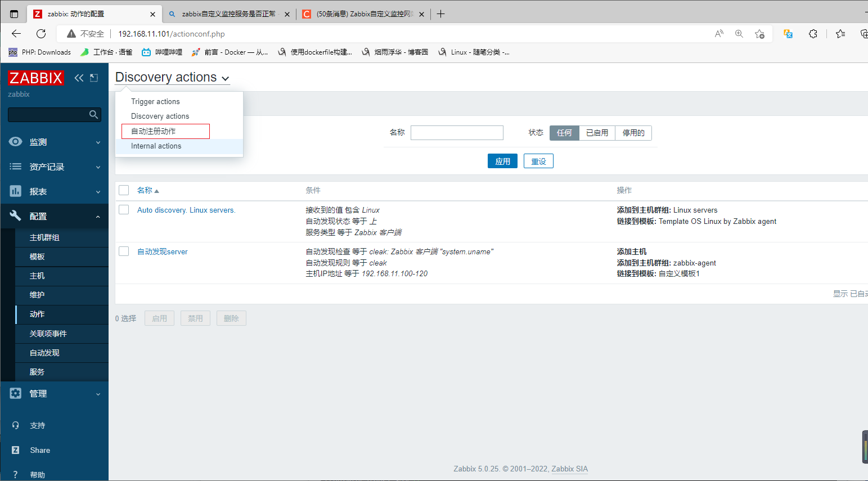The image size is (868, 481).
Task: Open browser extensions puzzle icon
Action: tap(813, 34)
